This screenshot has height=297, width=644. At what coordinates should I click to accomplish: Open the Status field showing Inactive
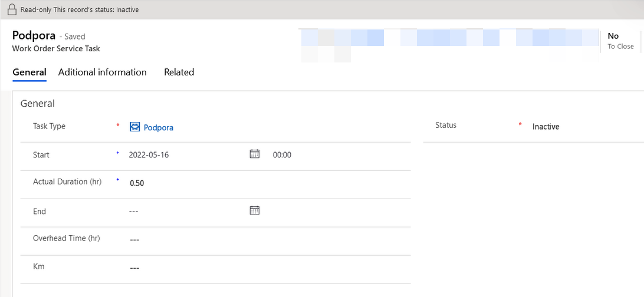(x=546, y=127)
